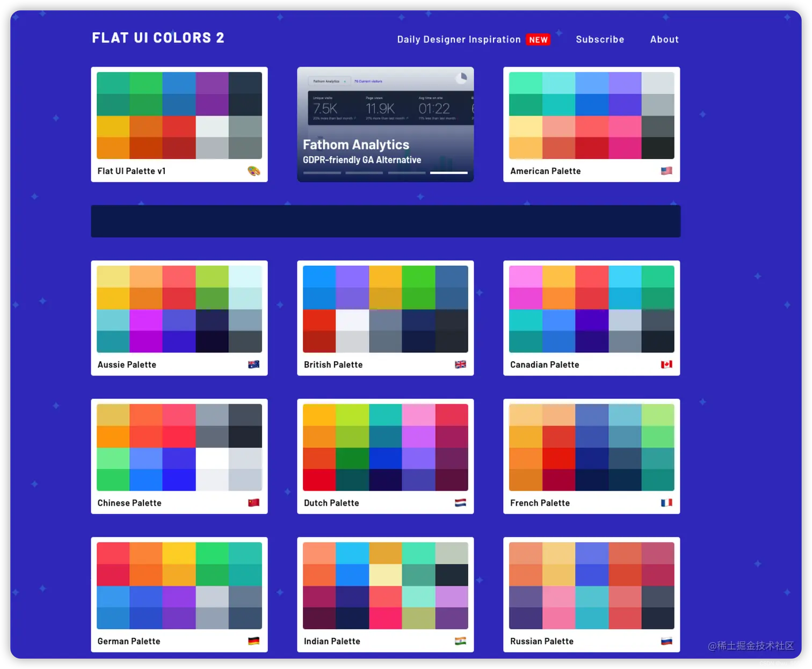Pick turquoise top-left swatch in Flat UI Palette v1
The image size is (812, 669).
113,83
